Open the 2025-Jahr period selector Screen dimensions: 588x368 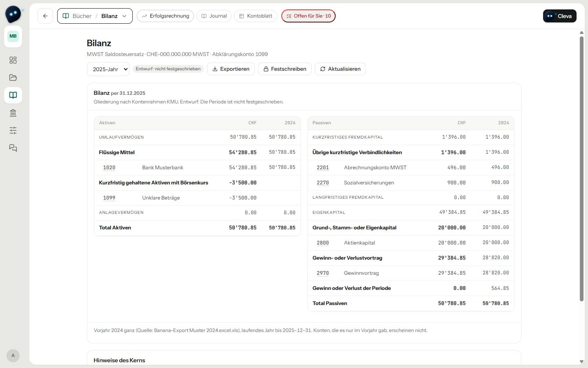[x=108, y=69]
